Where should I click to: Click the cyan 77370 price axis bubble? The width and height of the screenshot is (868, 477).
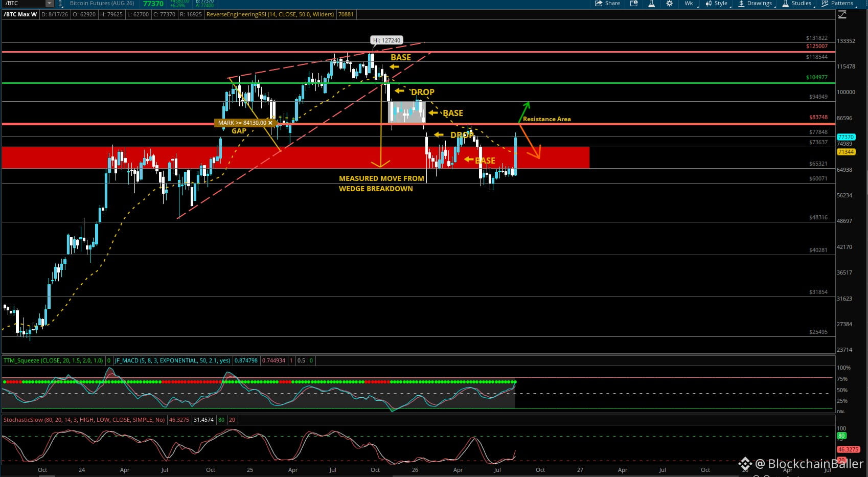(x=846, y=137)
